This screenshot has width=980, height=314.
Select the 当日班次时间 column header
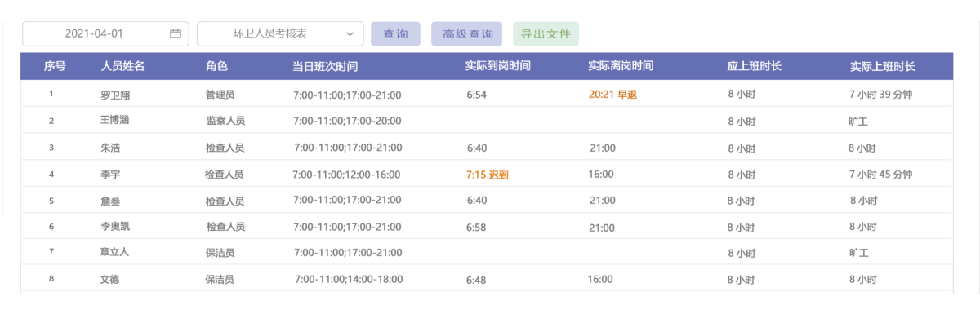point(325,66)
